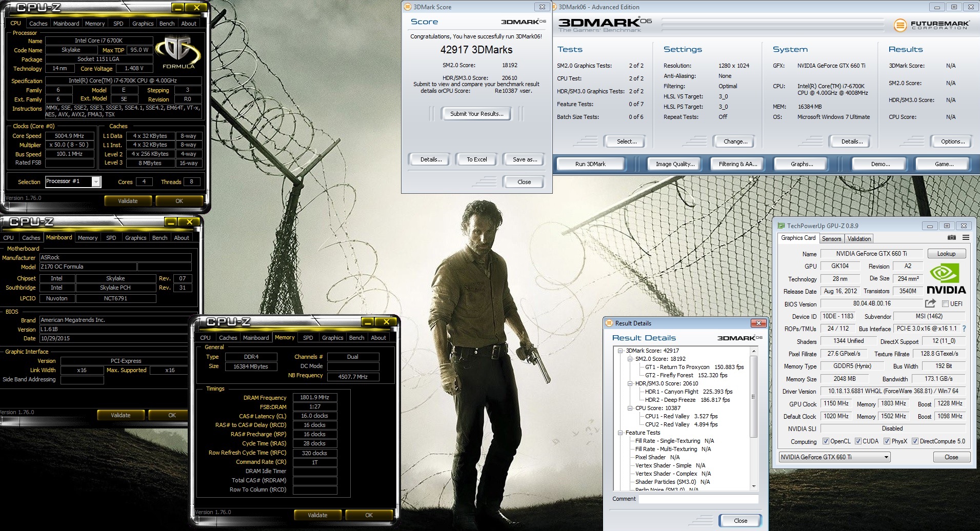Open the Bench tab in the CPU-Z Mainboard window
This screenshot has height=531, width=980.
coord(159,238)
